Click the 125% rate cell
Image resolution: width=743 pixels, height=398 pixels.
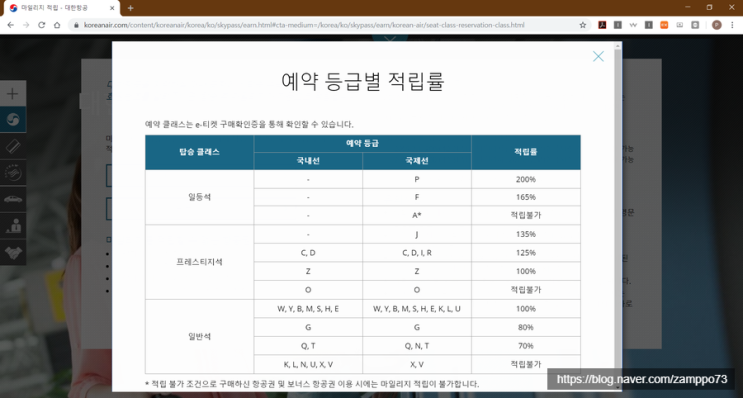click(526, 253)
